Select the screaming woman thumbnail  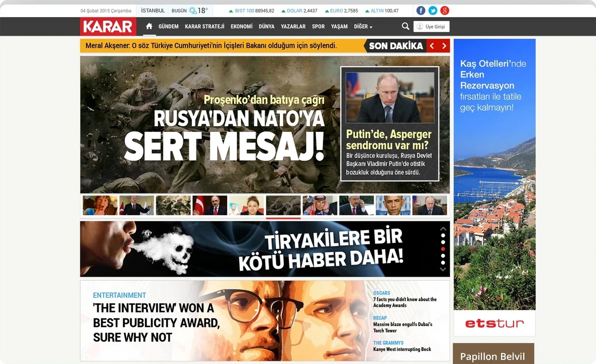[x=101, y=205]
